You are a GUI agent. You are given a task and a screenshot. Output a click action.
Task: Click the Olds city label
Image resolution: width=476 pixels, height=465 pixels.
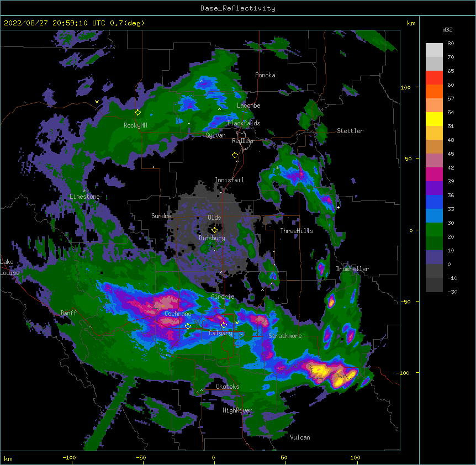[x=214, y=218]
